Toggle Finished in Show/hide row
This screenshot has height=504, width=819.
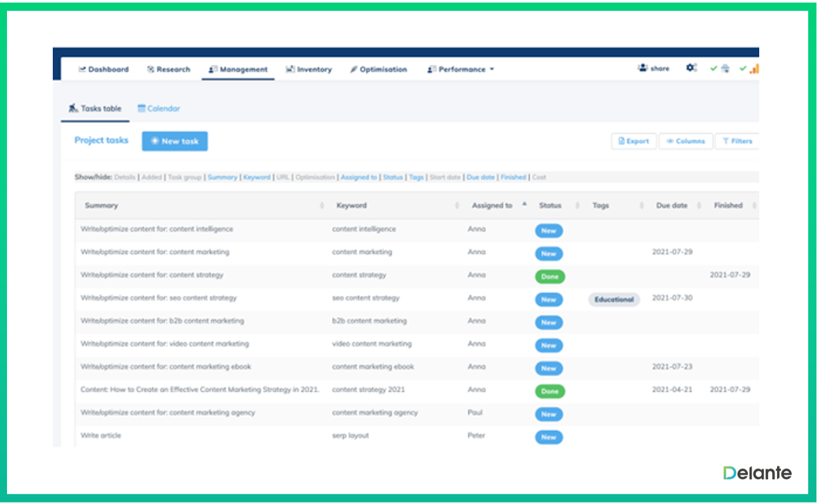click(x=513, y=177)
